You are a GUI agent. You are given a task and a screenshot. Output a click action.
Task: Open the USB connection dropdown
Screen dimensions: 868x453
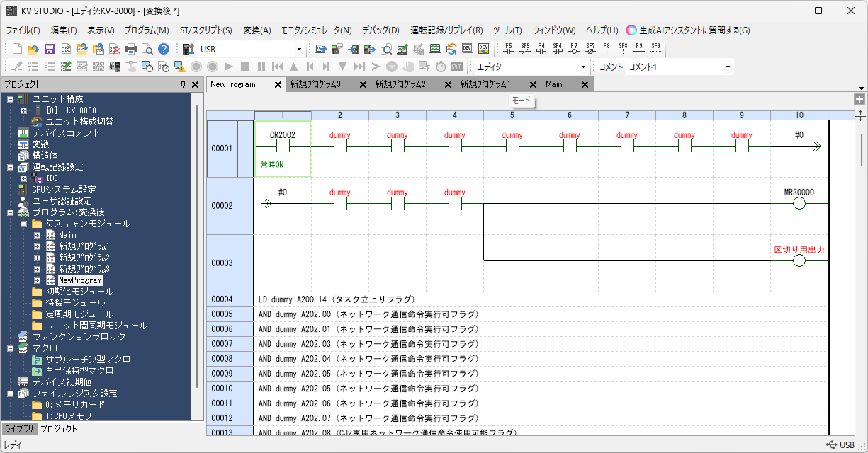299,49
